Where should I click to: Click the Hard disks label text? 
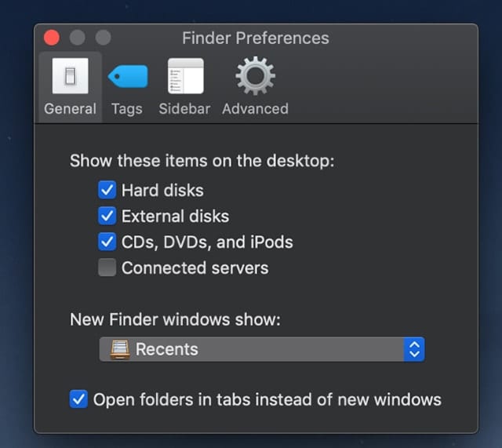coord(162,190)
